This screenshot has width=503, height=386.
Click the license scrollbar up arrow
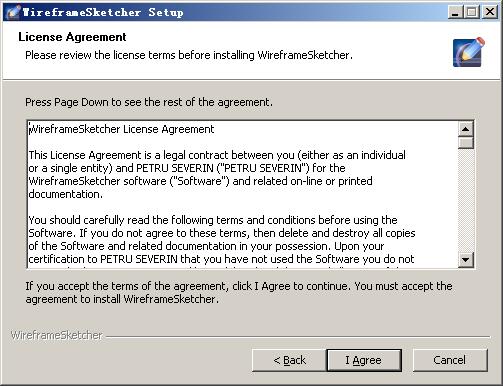(x=466, y=129)
